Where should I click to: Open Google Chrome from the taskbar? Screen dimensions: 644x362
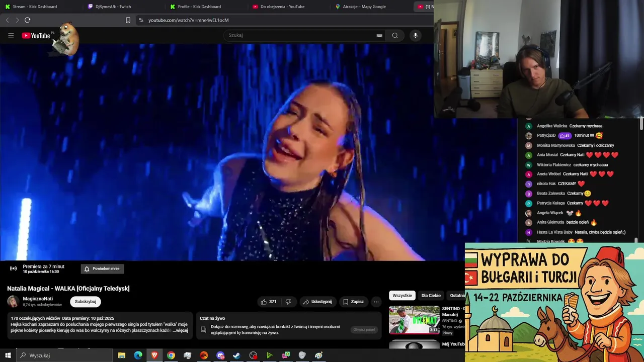[171, 355]
